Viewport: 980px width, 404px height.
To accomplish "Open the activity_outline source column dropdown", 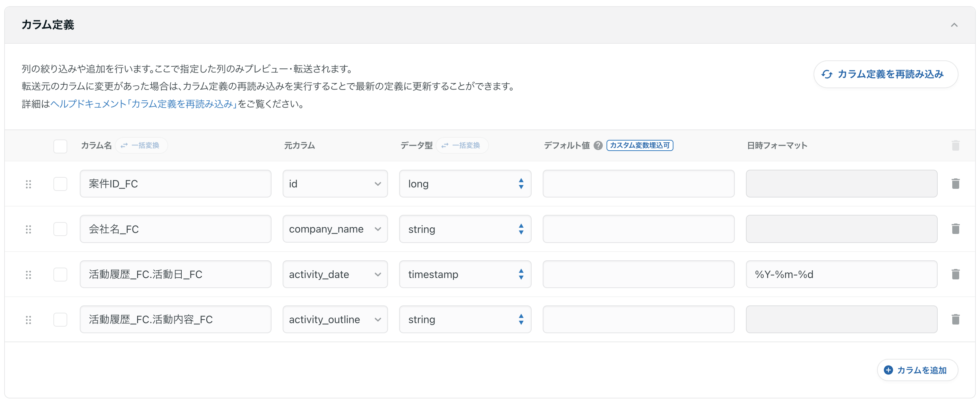I will tap(335, 320).
